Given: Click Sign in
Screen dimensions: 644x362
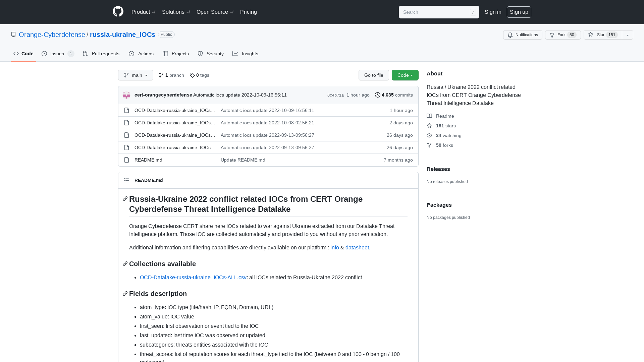Looking at the screenshot, I should 493,12.
